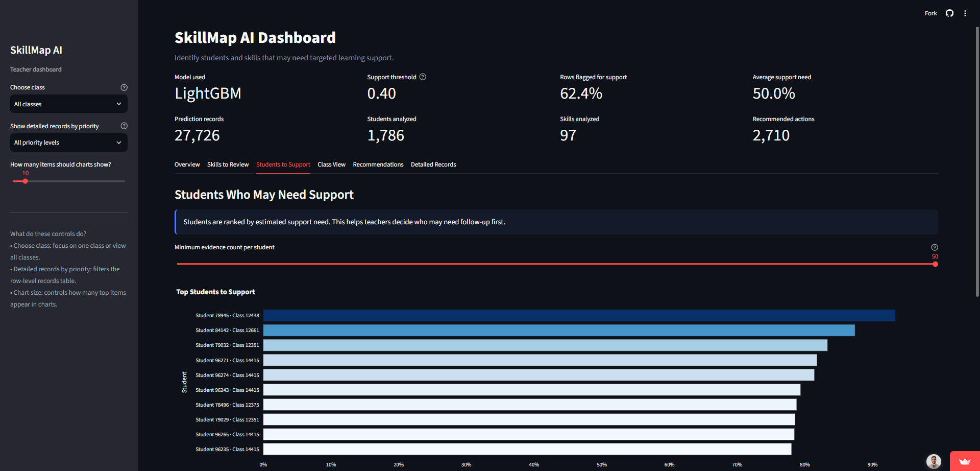The width and height of the screenshot is (980, 471).
Task: Open the three-dot app menu
Action: point(965,13)
